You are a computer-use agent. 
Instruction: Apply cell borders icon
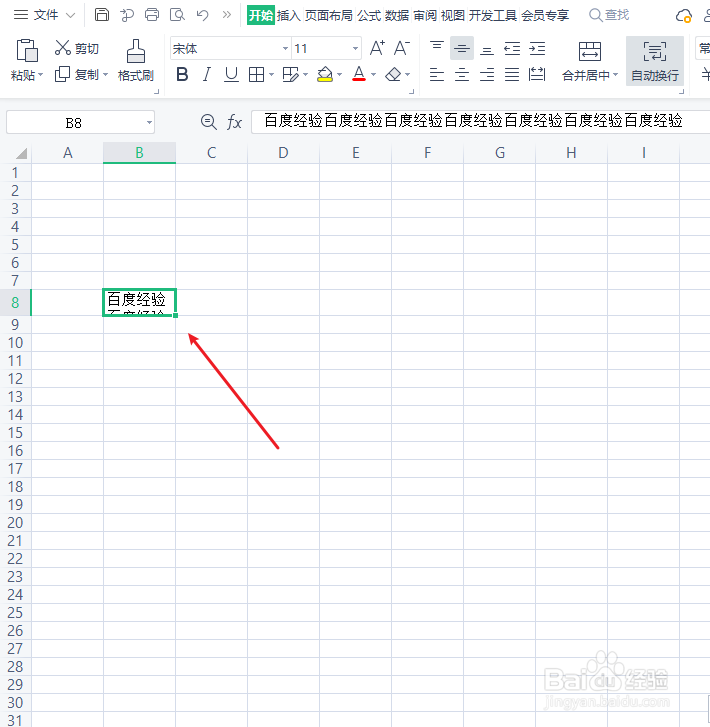(x=256, y=74)
